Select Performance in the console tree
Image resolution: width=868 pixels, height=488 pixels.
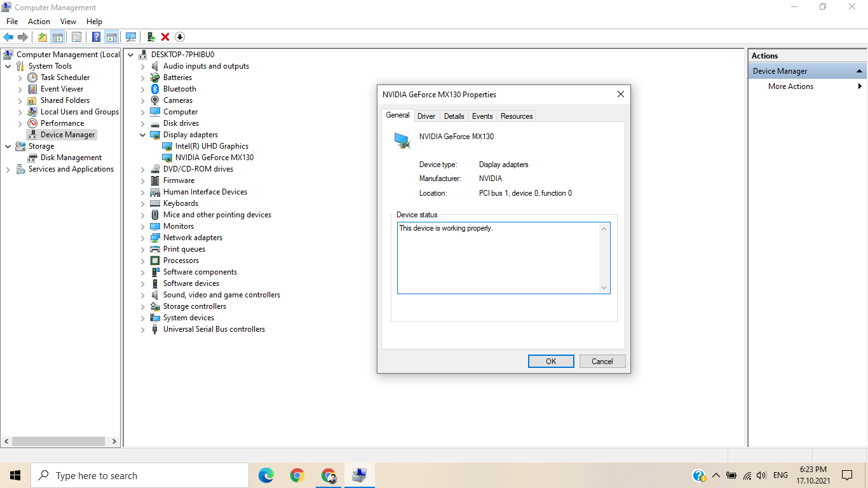pyautogui.click(x=62, y=123)
